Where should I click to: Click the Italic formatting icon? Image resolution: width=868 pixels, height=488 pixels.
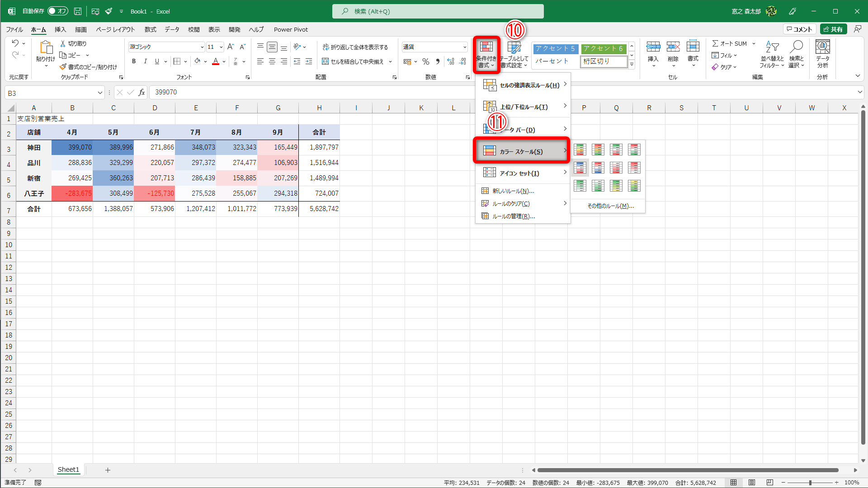145,61
